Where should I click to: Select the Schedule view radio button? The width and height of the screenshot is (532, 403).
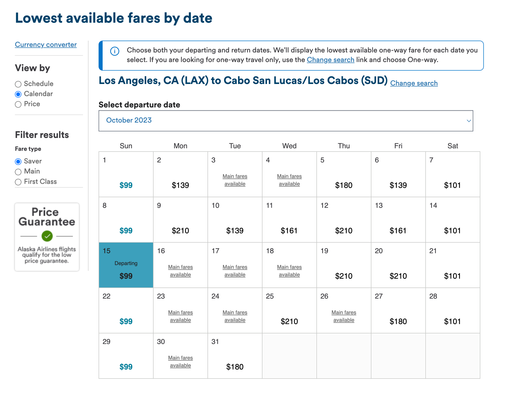pos(18,84)
